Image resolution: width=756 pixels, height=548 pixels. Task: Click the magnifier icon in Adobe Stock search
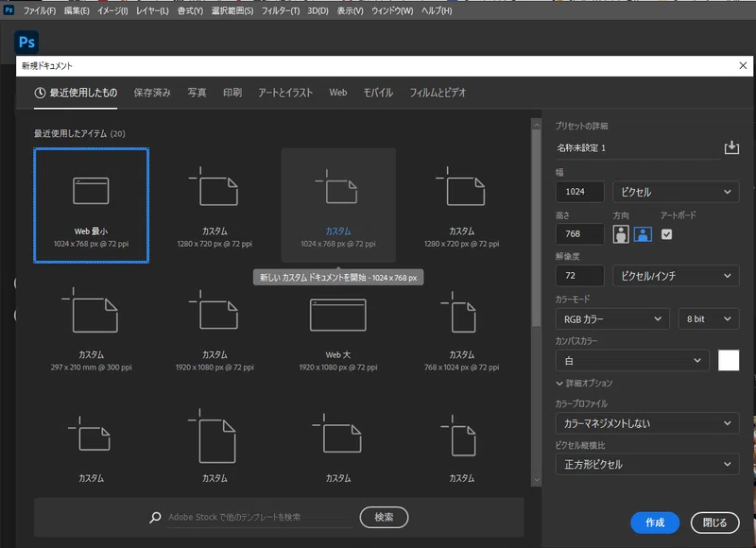(x=155, y=517)
